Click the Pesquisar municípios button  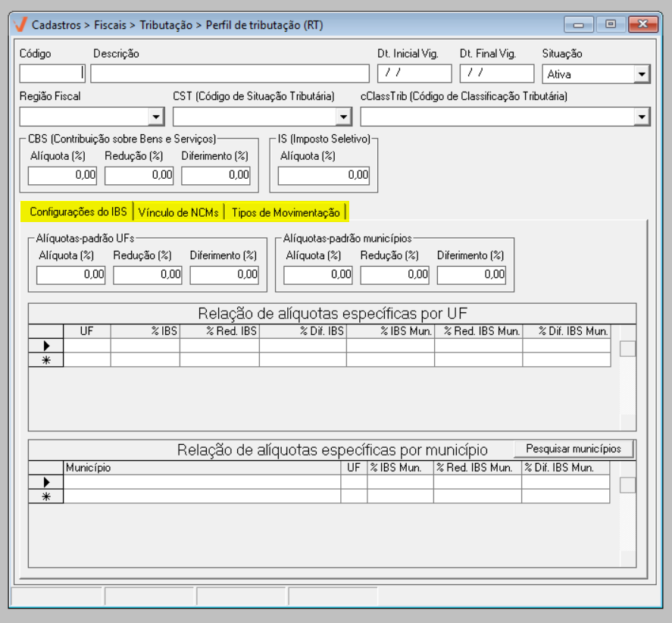point(574,449)
